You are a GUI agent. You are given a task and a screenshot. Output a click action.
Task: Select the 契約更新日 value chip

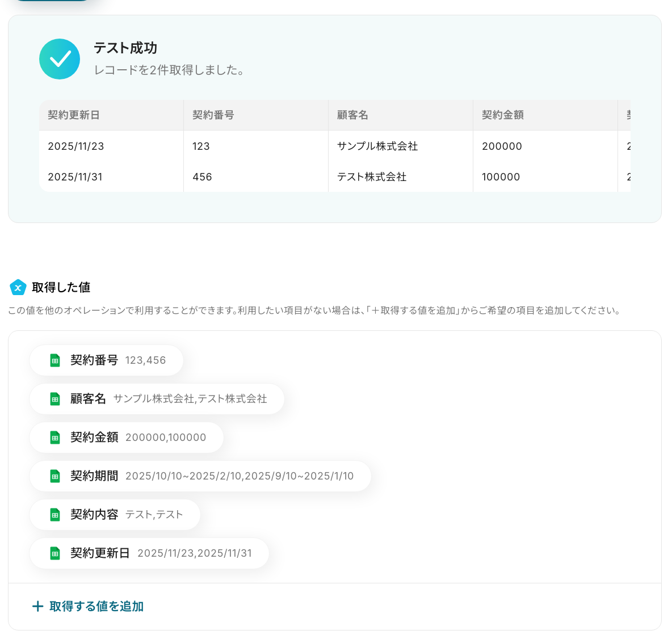click(x=149, y=553)
